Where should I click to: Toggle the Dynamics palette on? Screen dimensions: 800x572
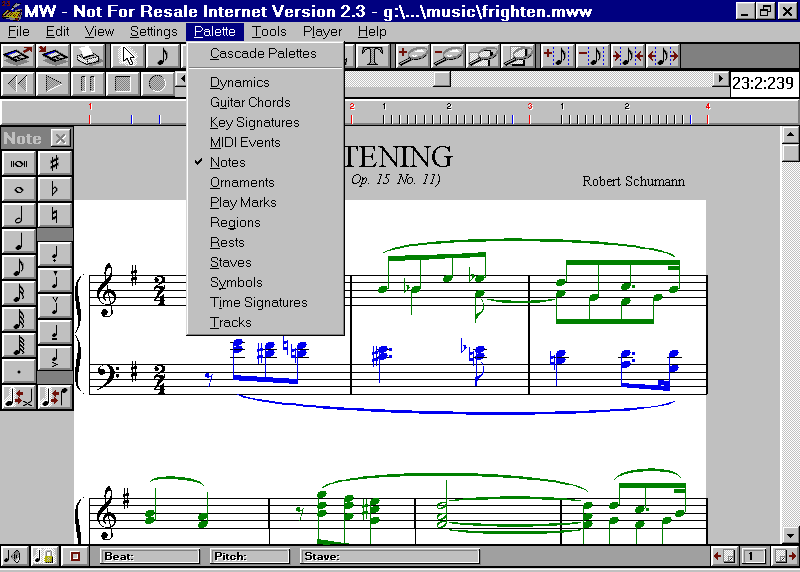pos(239,82)
